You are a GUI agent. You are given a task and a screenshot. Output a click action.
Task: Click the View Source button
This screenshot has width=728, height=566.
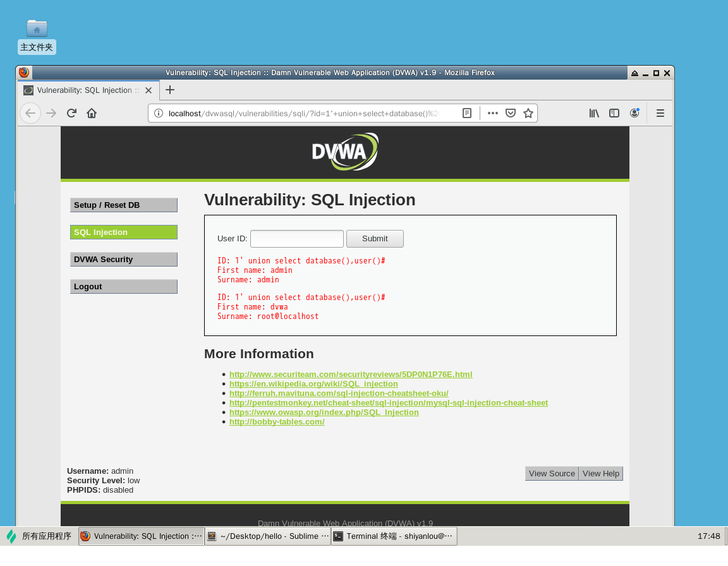552,474
